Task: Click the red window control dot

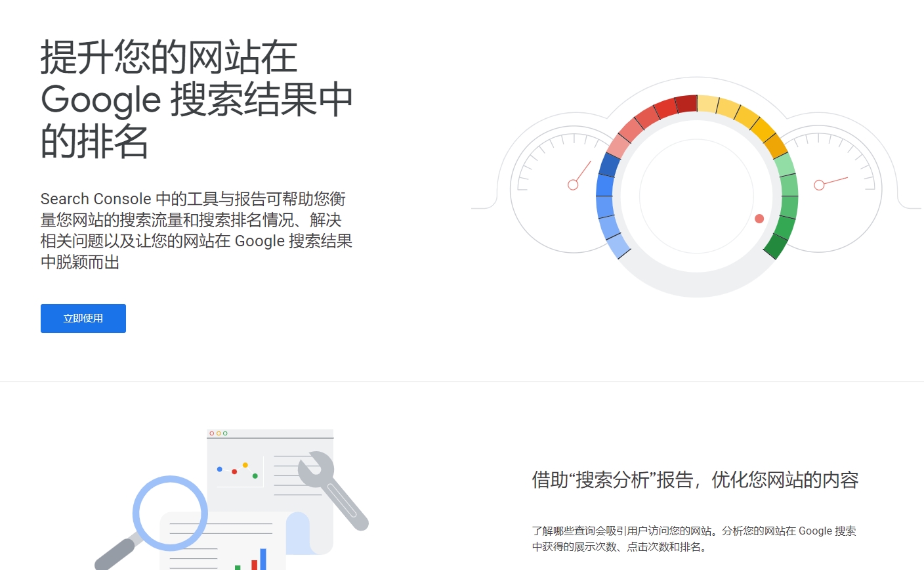Action: [x=211, y=433]
